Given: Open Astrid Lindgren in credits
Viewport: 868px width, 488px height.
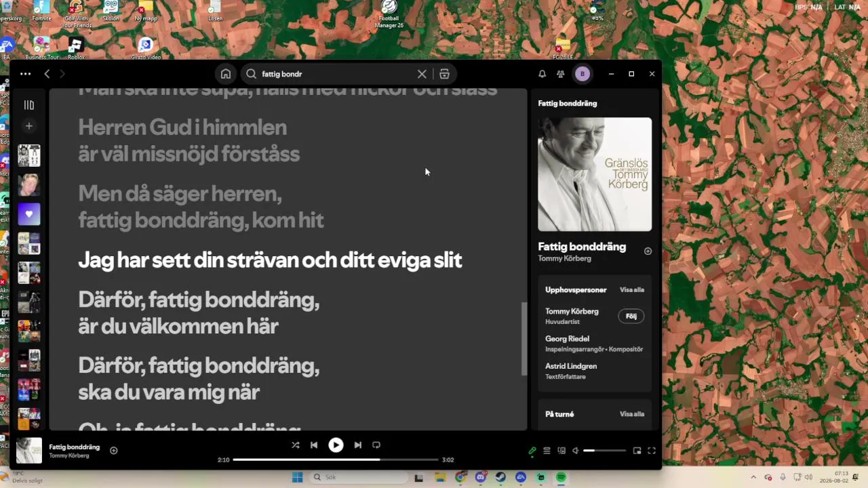Looking at the screenshot, I should pyautogui.click(x=571, y=366).
